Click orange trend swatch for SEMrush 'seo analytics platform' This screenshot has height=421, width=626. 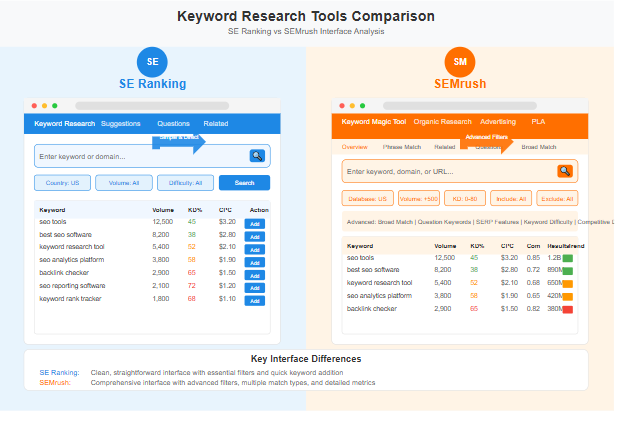pos(568,296)
